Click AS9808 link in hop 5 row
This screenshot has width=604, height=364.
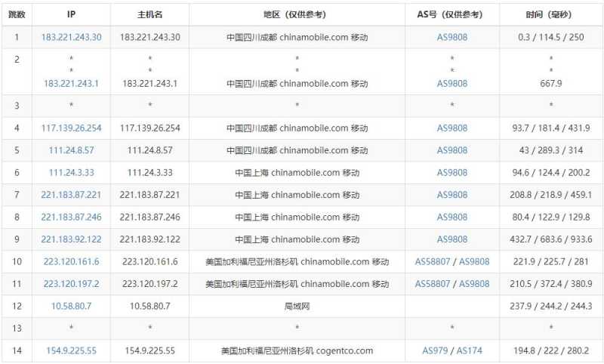[452, 150]
